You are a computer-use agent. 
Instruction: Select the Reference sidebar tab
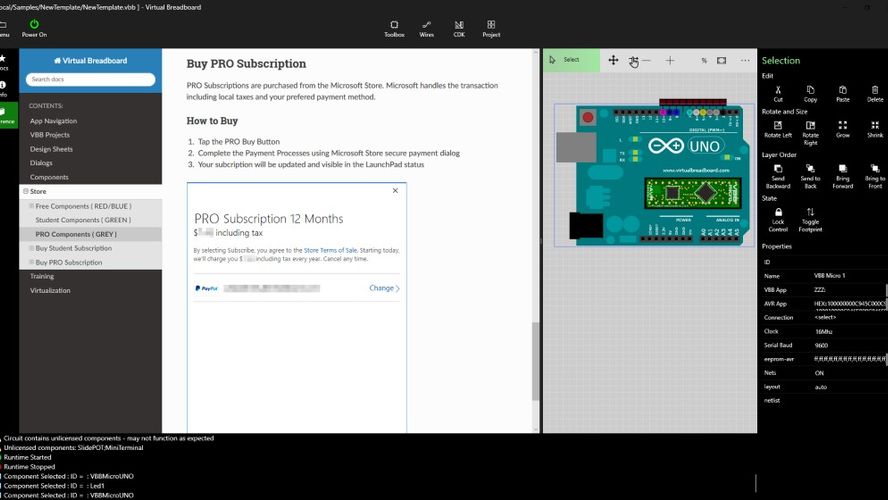(x=7, y=116)
